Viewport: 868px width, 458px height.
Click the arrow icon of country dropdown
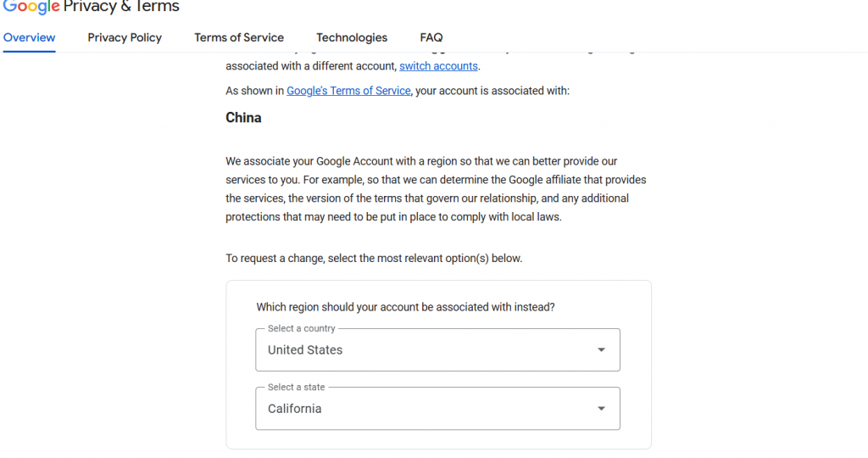tap(601, 349)
